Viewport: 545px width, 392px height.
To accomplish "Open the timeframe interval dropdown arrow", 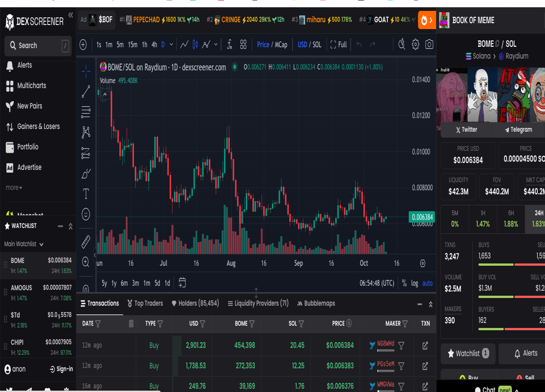I will click(x=171, y=45).
